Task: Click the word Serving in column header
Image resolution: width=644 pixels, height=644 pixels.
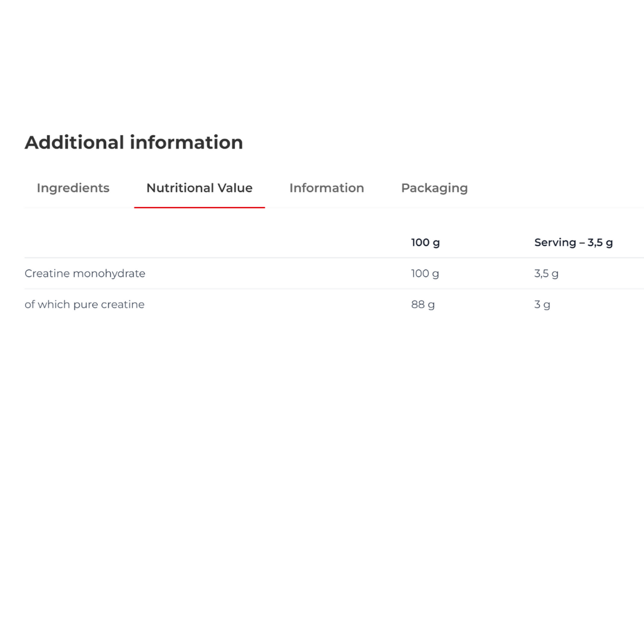Action: (x=555, y=243)
